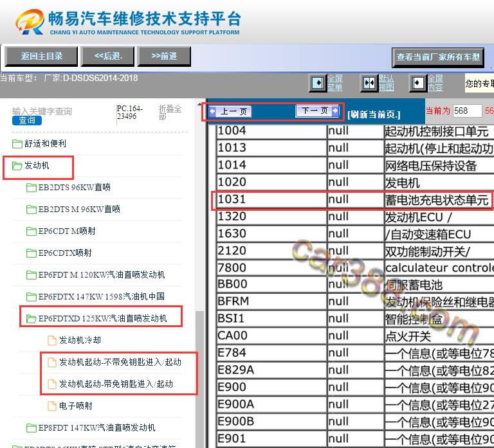Screen dimensions: 494x448
Task: Click the EP6CDT M喷射 folder icon
Action: (31, 231)
